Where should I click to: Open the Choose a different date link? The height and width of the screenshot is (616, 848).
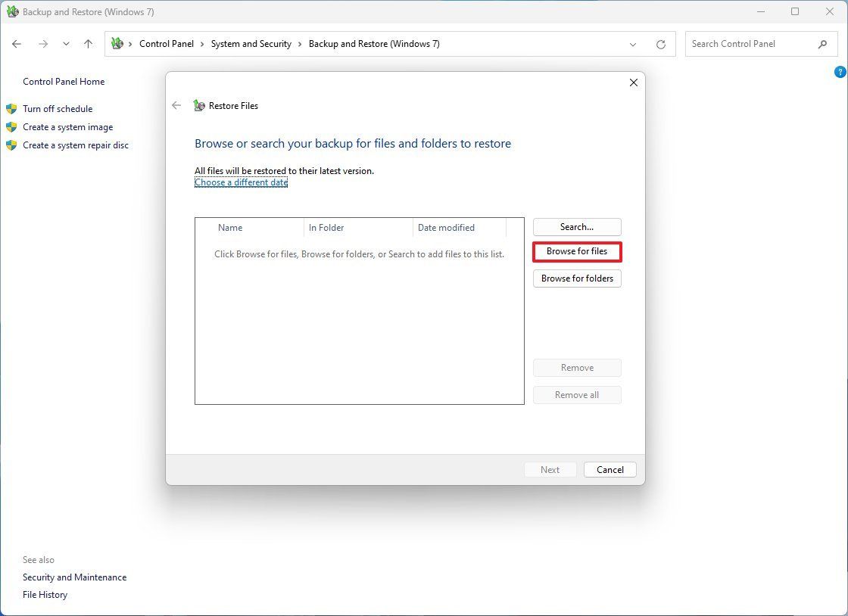(x=241, y=182)
